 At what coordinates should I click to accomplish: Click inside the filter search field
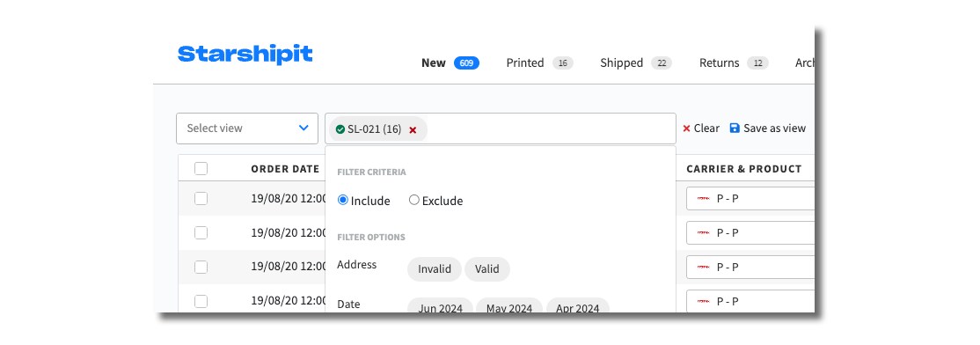(x=550, y=128)
